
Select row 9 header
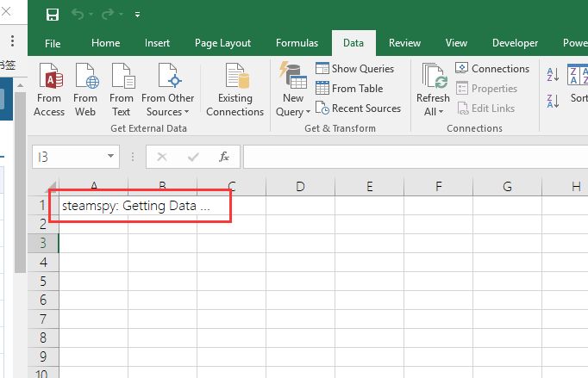[x=43, y=356]
